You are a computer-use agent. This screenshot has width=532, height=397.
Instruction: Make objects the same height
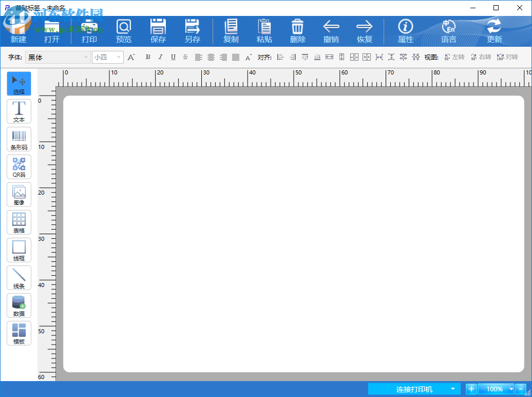341,57
